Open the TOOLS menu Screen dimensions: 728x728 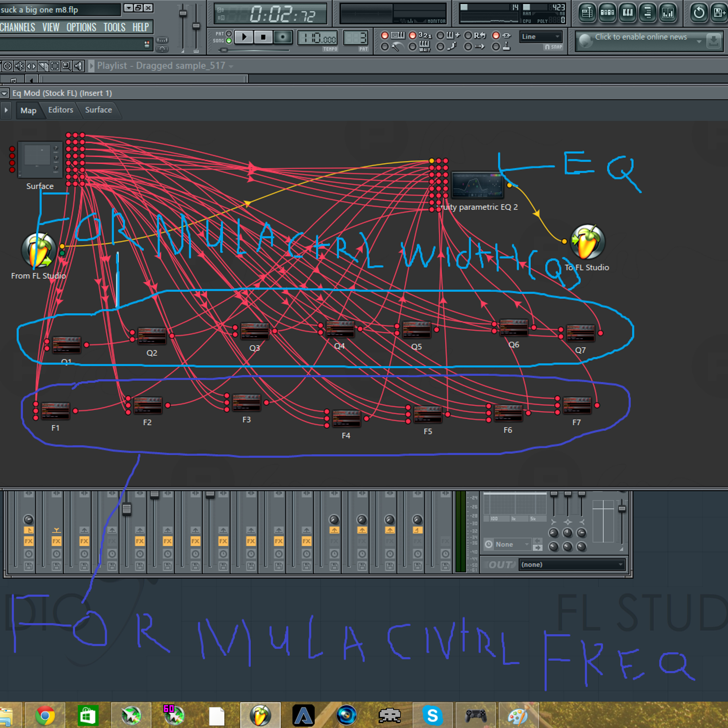coord(115,27)
